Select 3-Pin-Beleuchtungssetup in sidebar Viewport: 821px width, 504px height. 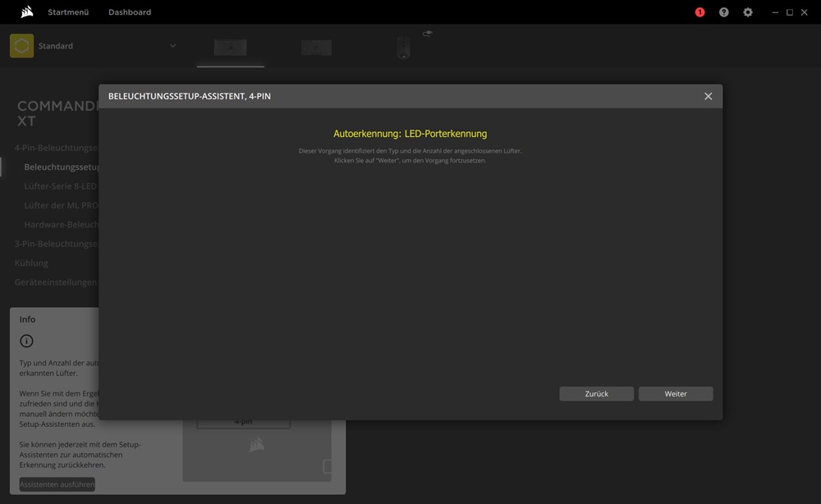57,244
